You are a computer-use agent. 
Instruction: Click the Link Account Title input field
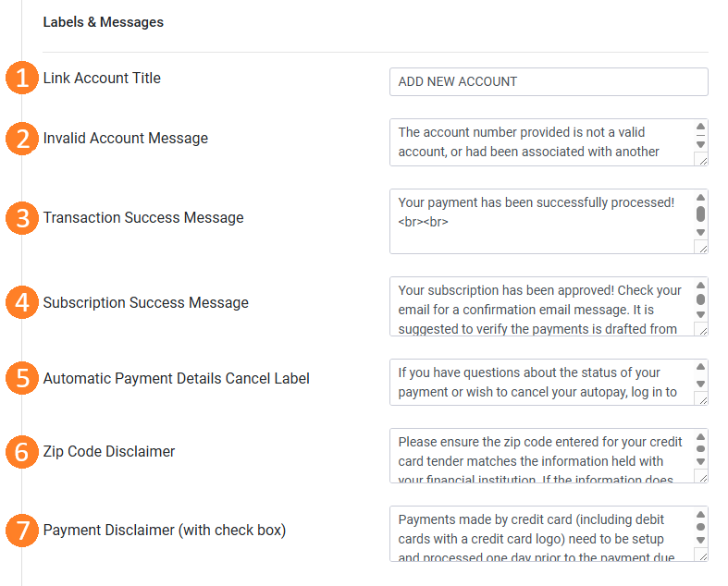549,81
